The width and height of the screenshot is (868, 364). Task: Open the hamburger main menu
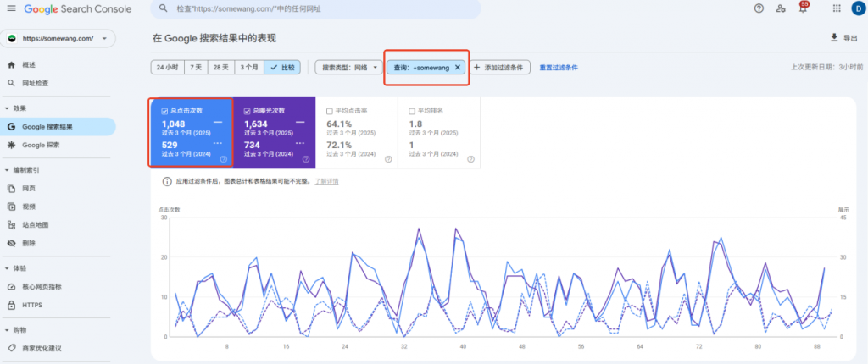pos(11,8)
